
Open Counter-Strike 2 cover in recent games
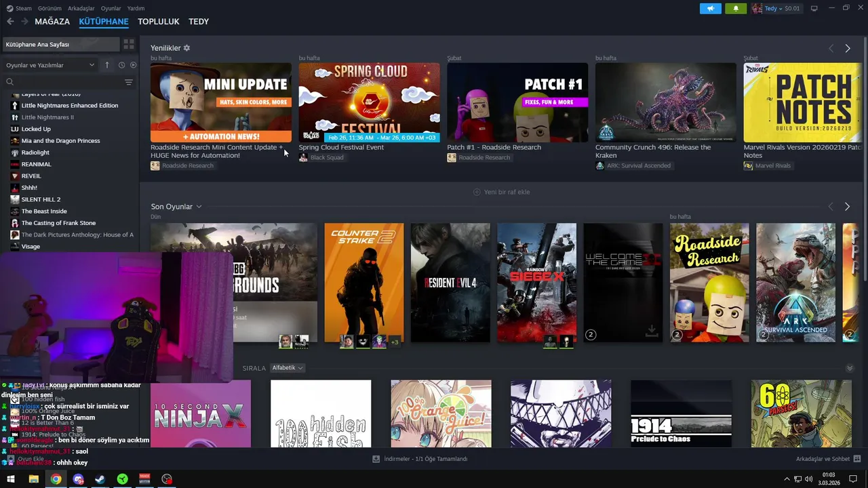pyautogui.click(x=363, y=283)
